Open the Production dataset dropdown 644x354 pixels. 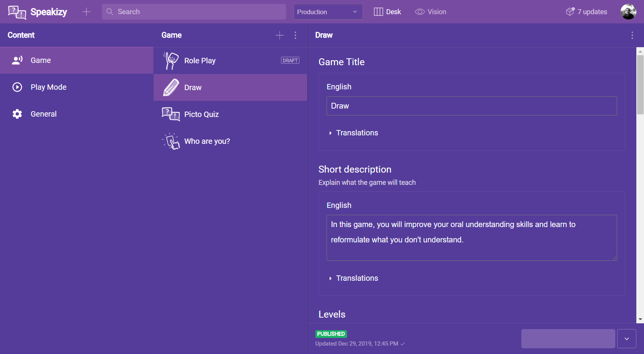[328, 12]
